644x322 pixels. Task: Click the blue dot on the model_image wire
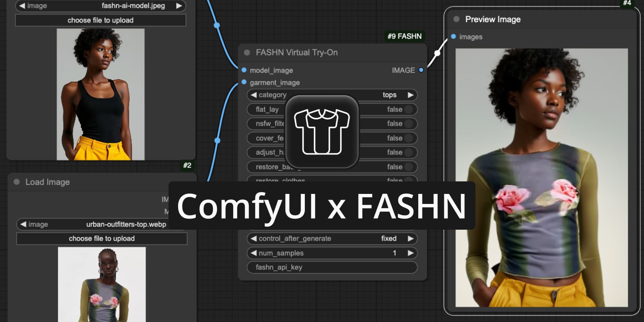click(x=216, y=25)
